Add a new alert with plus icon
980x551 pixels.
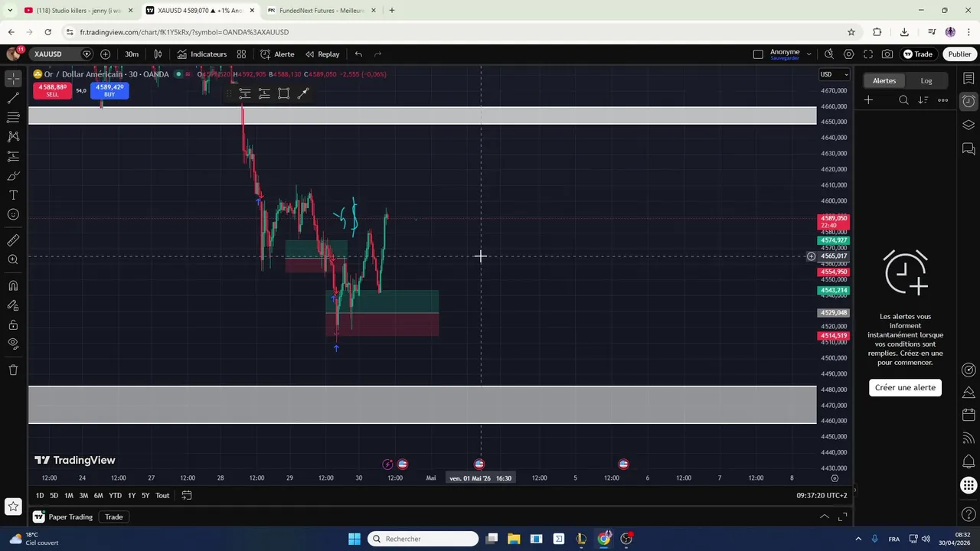pyautogui.click(x=868, y=100)
